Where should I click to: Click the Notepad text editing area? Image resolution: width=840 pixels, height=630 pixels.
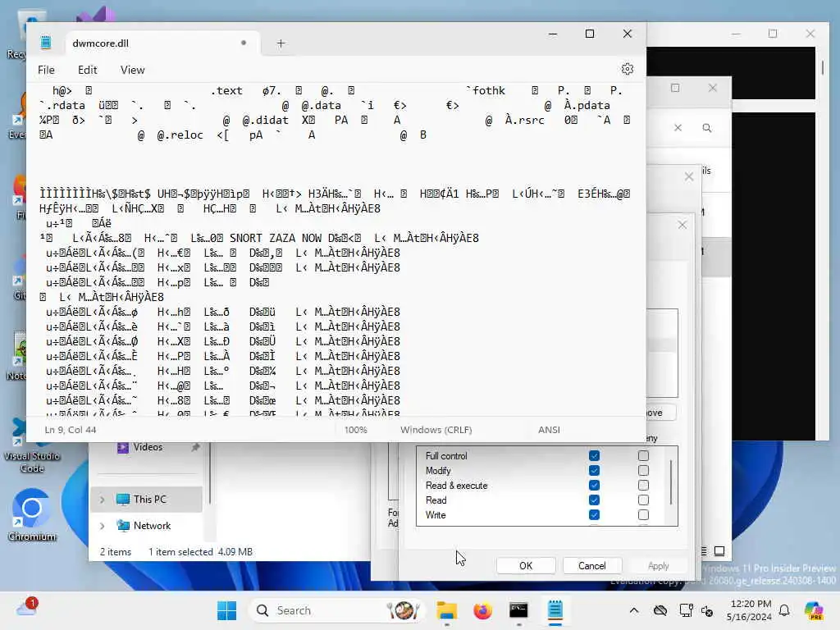click(336, 249)
